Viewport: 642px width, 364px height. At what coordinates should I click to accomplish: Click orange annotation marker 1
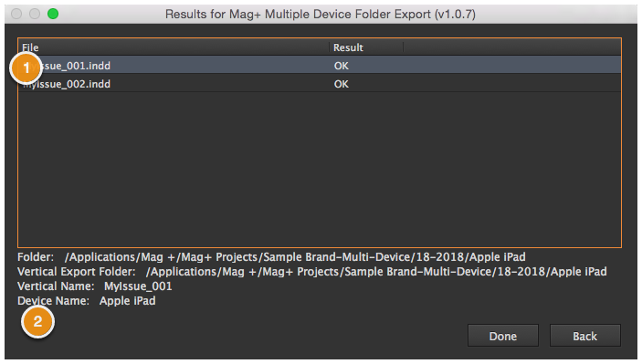[x=26, y=68]
